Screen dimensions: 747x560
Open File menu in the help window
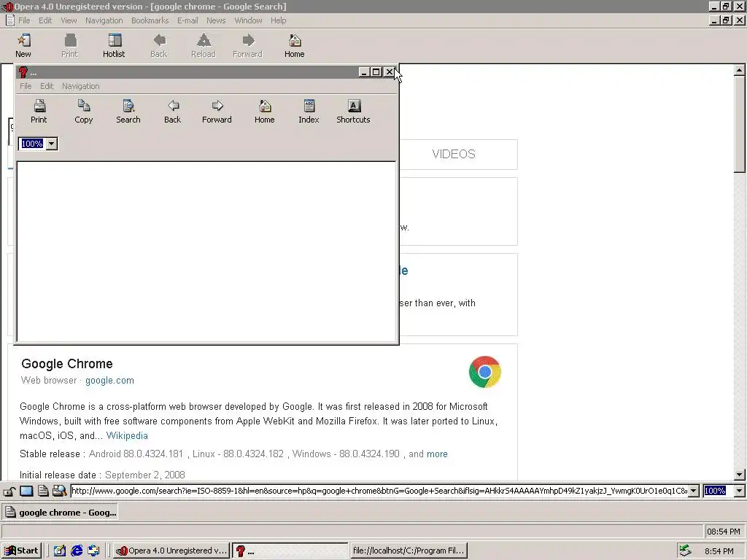[x=26, y=86]
